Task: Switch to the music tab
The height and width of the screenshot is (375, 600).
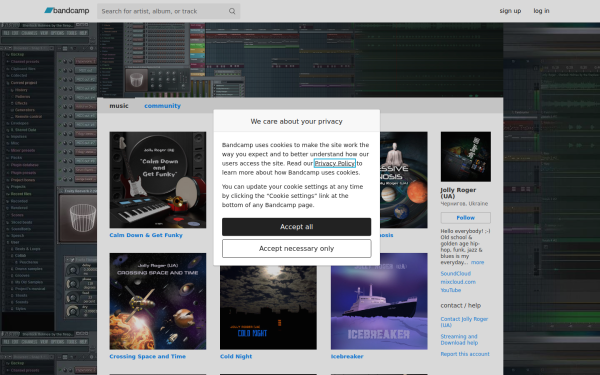Action: point(119,106)
